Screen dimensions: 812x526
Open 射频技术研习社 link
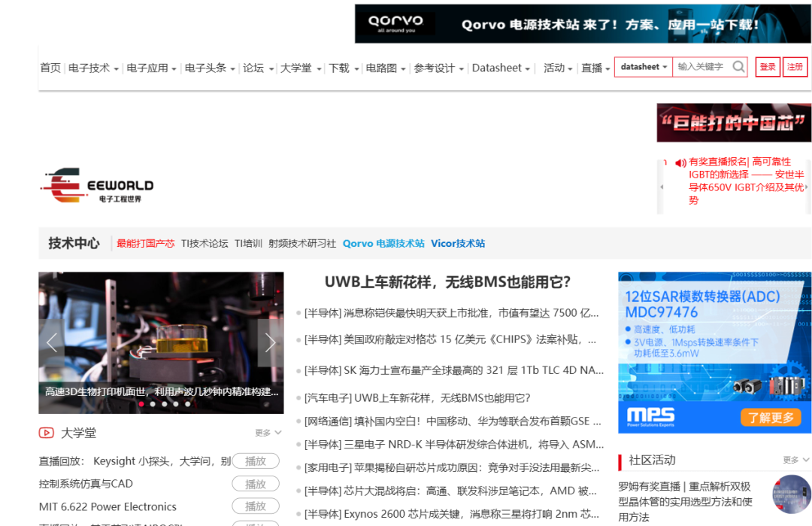[x=302, y=244]
